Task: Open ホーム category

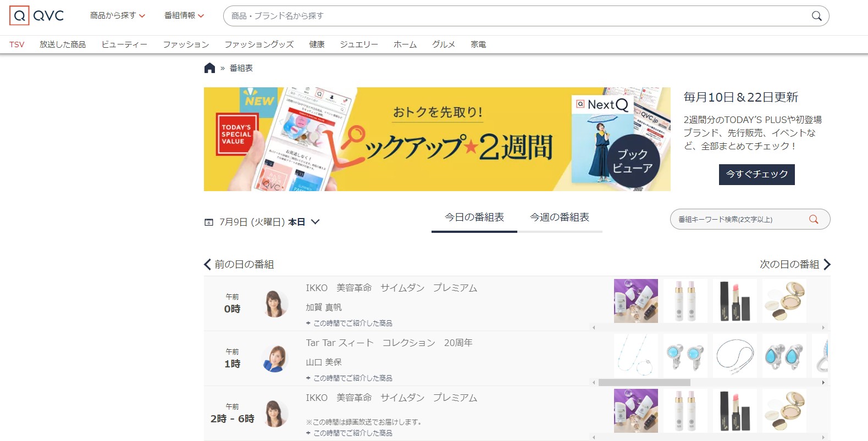Action: click(x=405, y=44)
